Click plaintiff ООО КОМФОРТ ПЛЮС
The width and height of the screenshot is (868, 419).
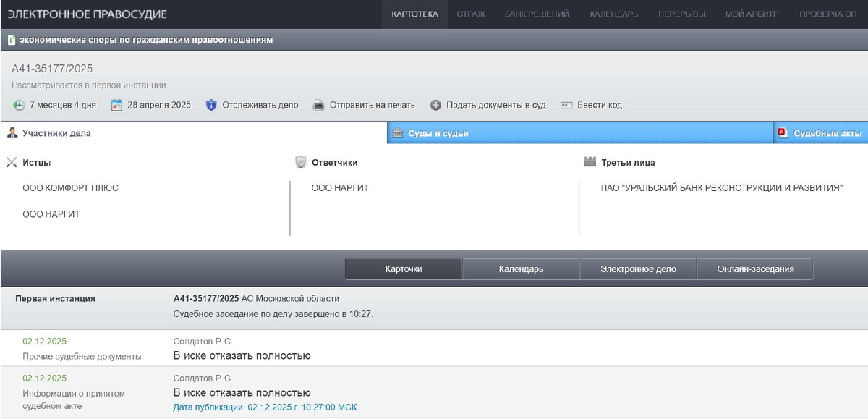[x=70, y=188]
